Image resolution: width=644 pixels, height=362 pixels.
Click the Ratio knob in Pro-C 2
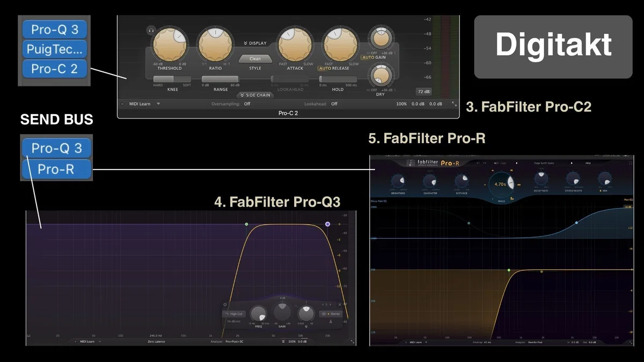pyautogui.click(x=215, y=44)
